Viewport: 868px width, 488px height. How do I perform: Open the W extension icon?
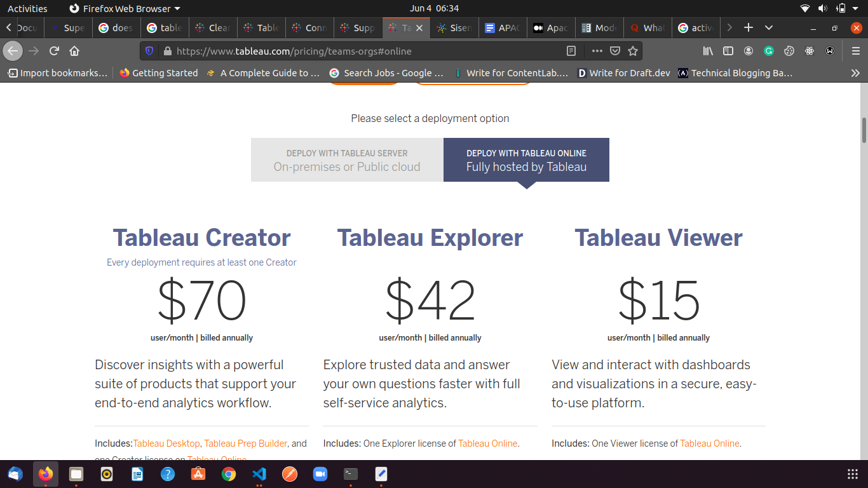pyautogui.click(x=830, y=51)
